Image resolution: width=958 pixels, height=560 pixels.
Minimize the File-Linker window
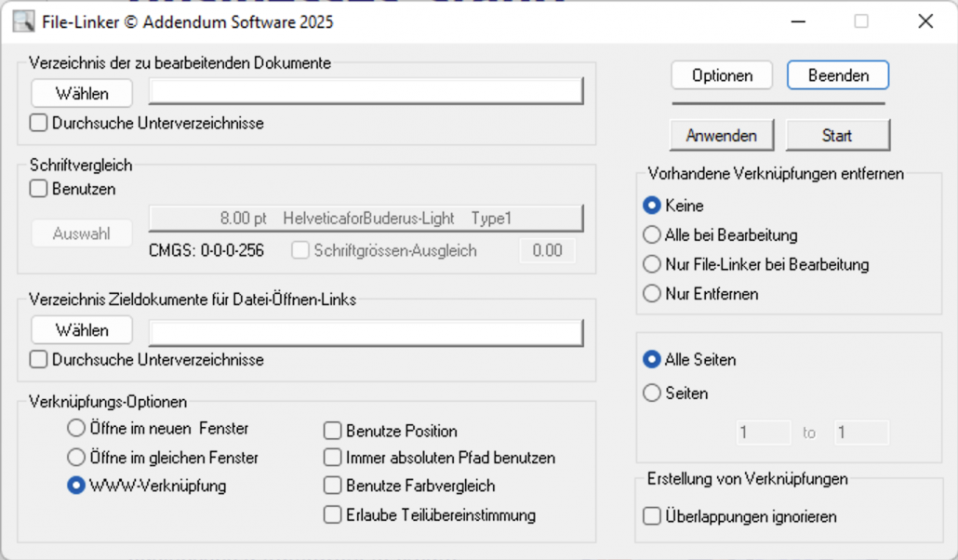coord(798,21)
